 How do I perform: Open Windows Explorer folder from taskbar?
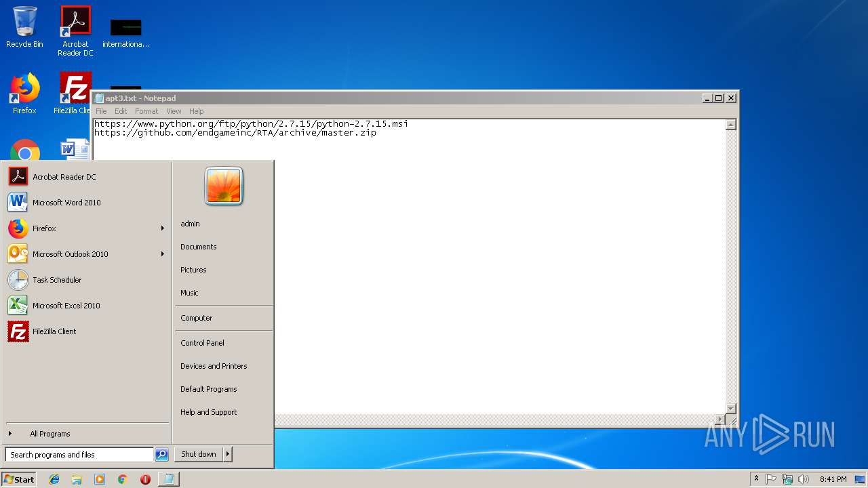(77, 479)
